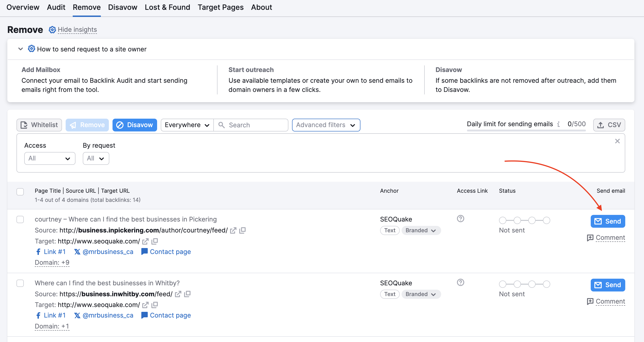644x342 pixels.
Task: Open the Everywhere scope dropdown
Action: click(x=187, y=125)
